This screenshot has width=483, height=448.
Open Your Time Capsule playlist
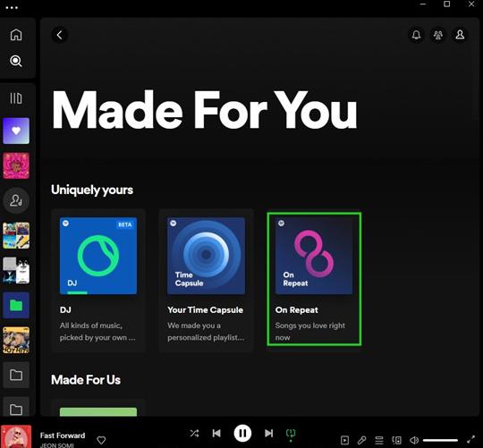tap(206, 280)
